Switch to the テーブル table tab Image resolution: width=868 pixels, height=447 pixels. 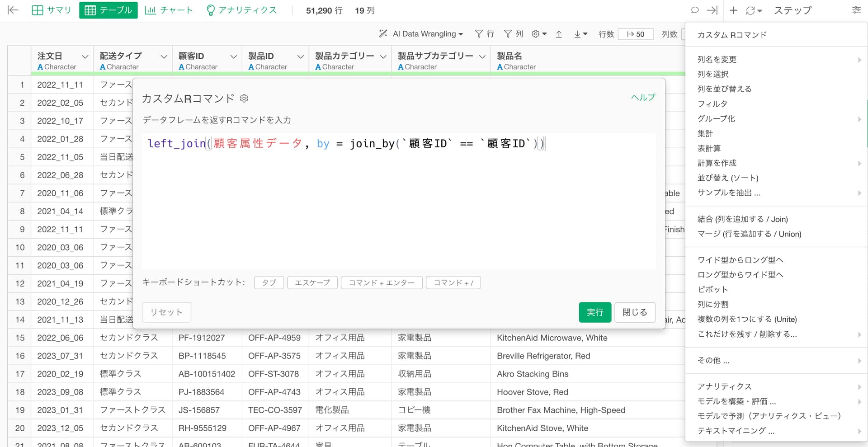[108, 10]
